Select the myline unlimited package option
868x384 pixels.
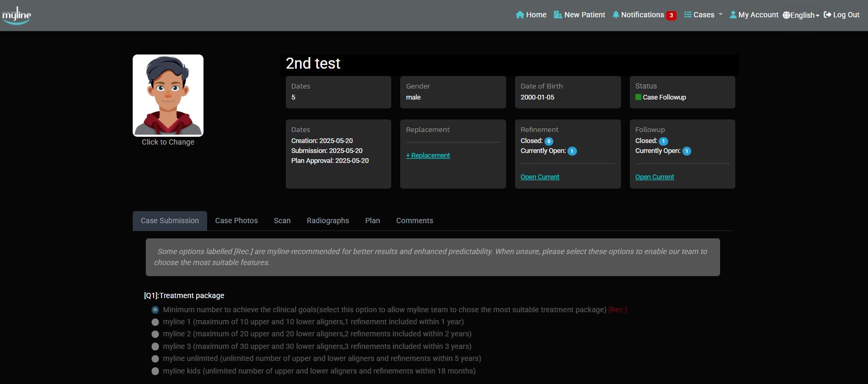click(x=155, y=359)
